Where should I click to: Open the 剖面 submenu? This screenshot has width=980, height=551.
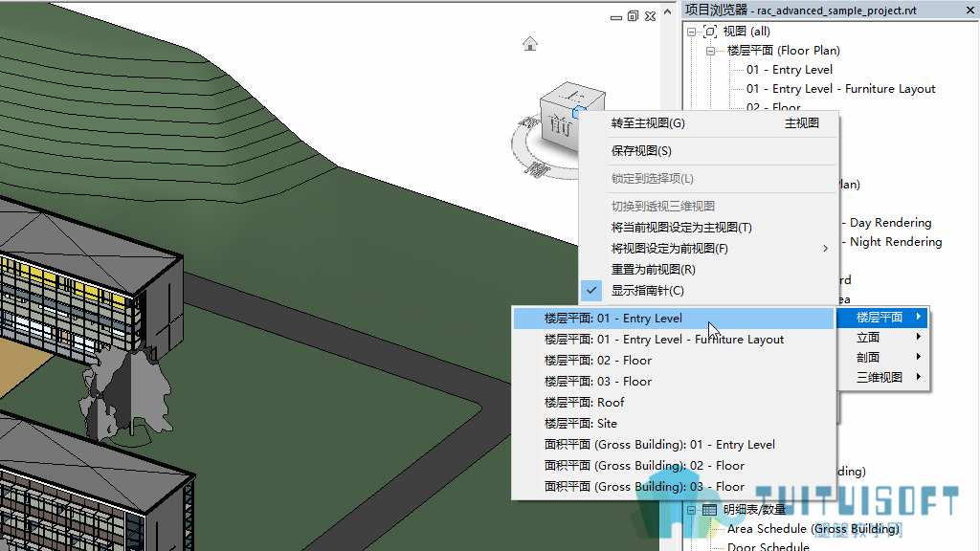click(x=882, y=358)
